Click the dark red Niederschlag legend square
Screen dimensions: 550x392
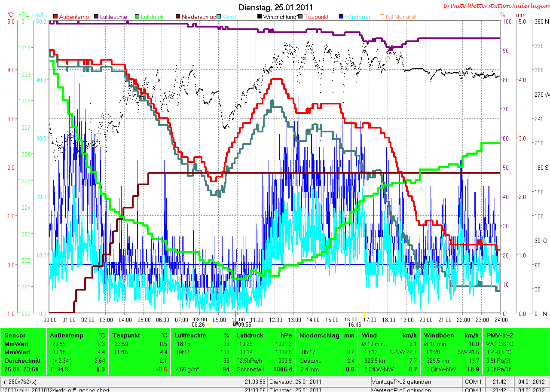coord(177,17)
